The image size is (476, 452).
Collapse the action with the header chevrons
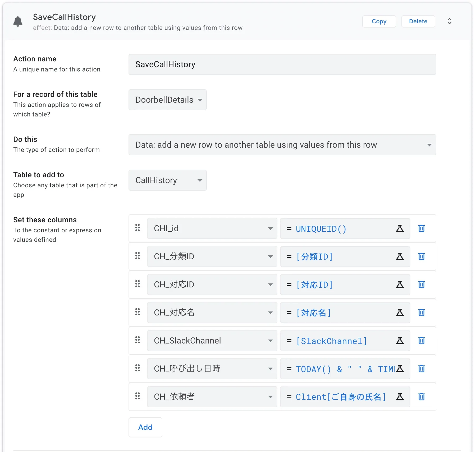tap(449, 21)
